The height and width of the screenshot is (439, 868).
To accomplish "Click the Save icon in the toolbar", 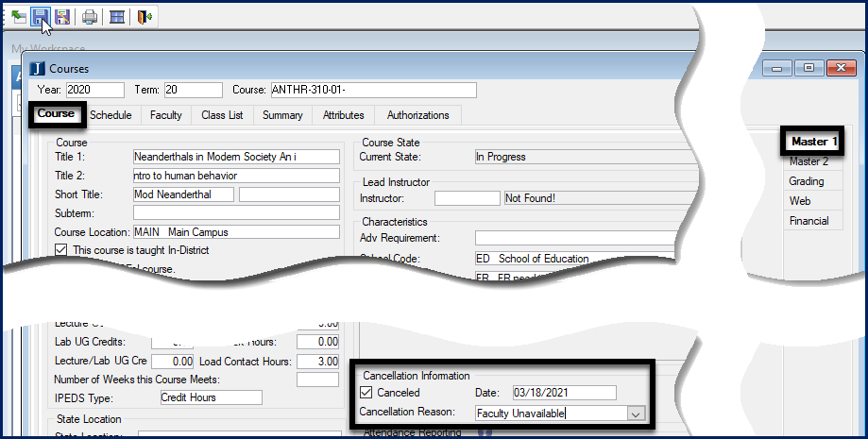I will (41, 16).
